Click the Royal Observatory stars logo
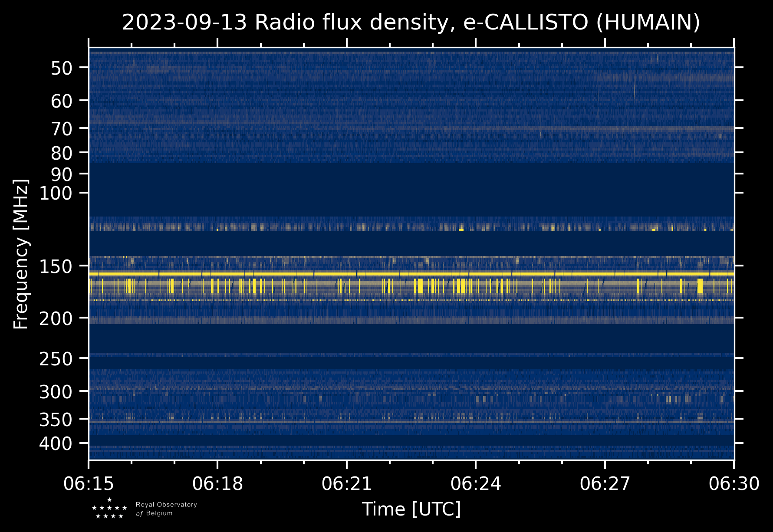 tap(109, 509)
